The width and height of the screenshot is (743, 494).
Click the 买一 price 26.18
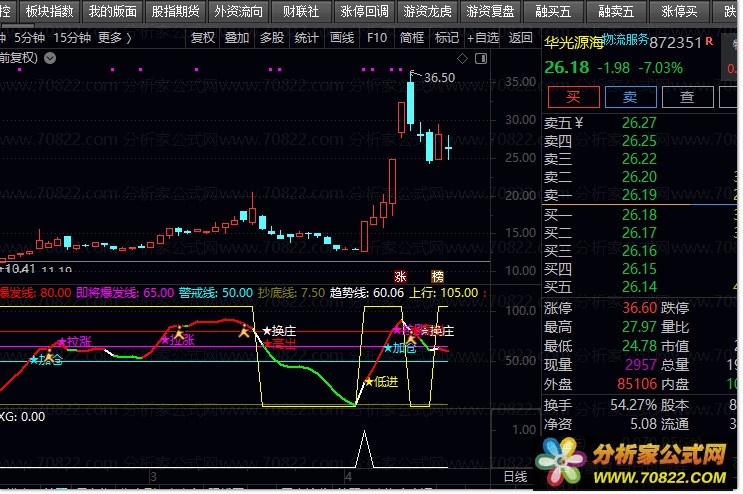tap(639, 215)
